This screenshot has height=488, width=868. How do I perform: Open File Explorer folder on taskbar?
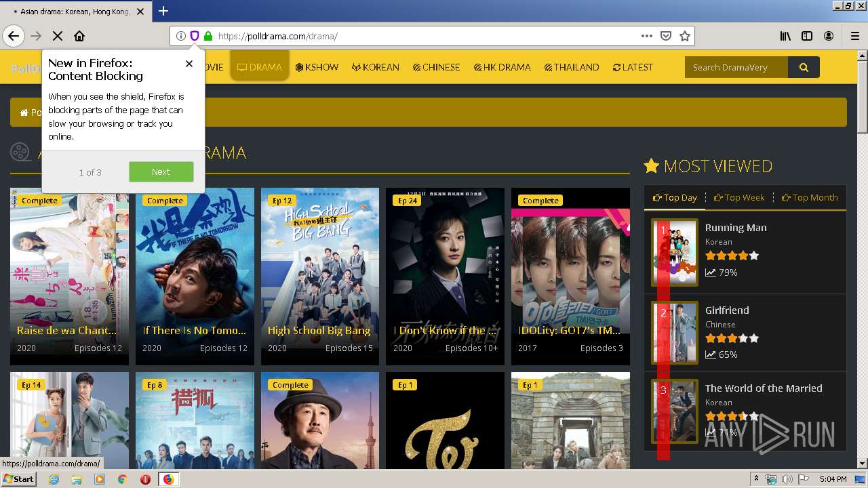click(77, 479)
